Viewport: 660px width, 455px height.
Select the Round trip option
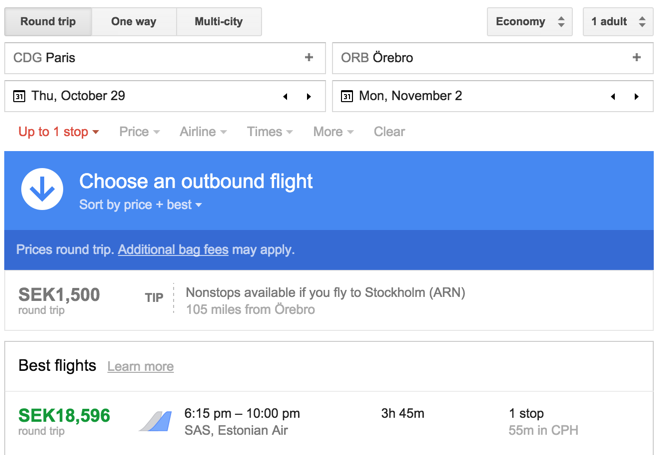pos(48,22)
